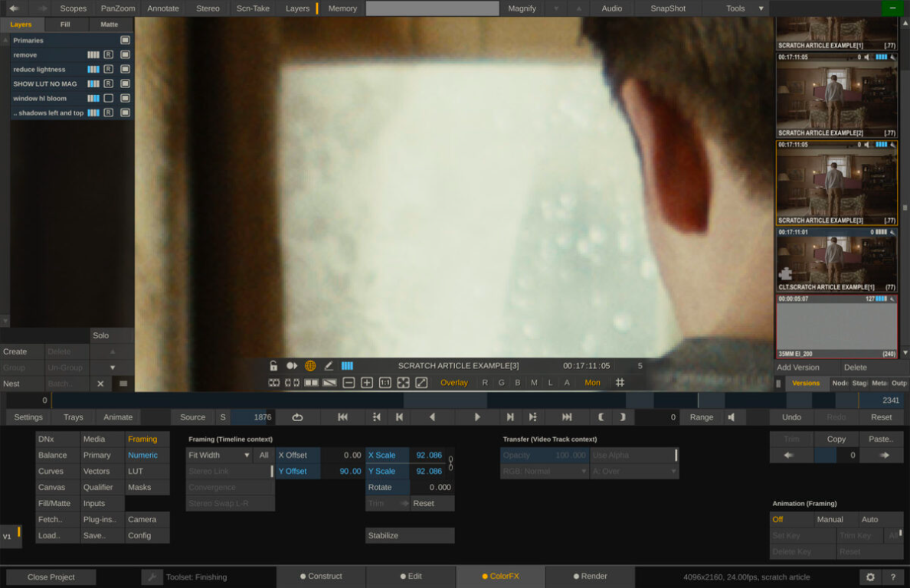Viewport: 910px width, 588px height.
Task: Click the blue bars icon beside the pencil
Action: pos(347,366)
